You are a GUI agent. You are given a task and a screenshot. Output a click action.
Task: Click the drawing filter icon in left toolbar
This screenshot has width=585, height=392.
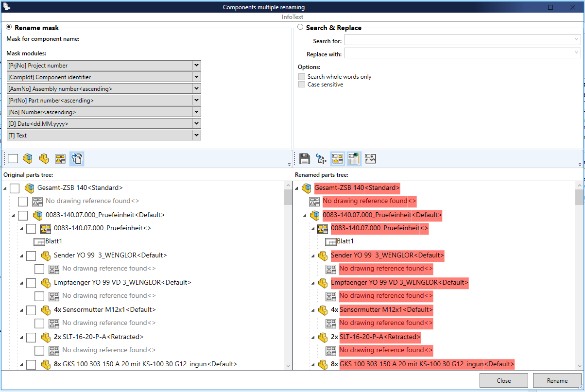[x=60, y=158]
